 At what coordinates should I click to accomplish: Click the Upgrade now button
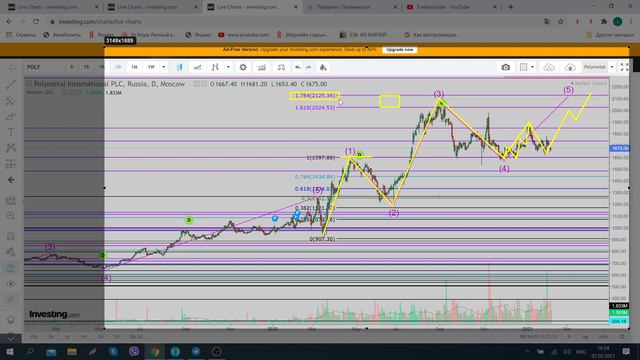click(x=400, y=50)
